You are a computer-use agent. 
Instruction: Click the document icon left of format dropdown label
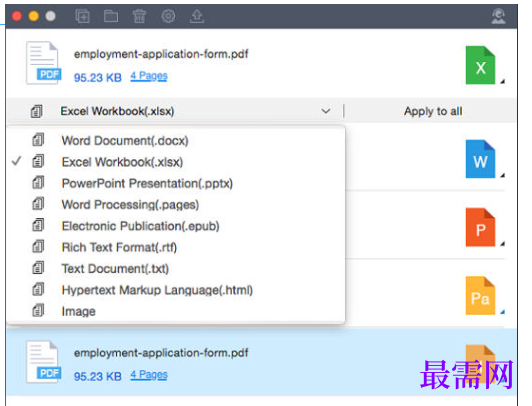pos(37,111)
